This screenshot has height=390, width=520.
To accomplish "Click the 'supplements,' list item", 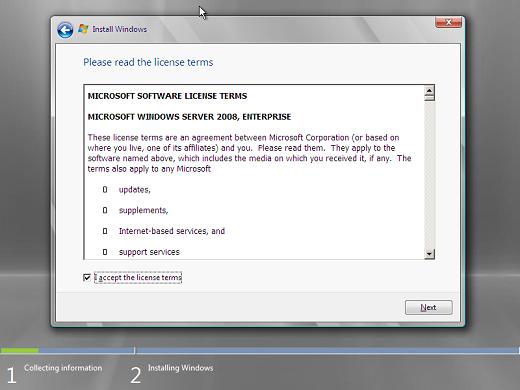I will click(x=143, y=210).
